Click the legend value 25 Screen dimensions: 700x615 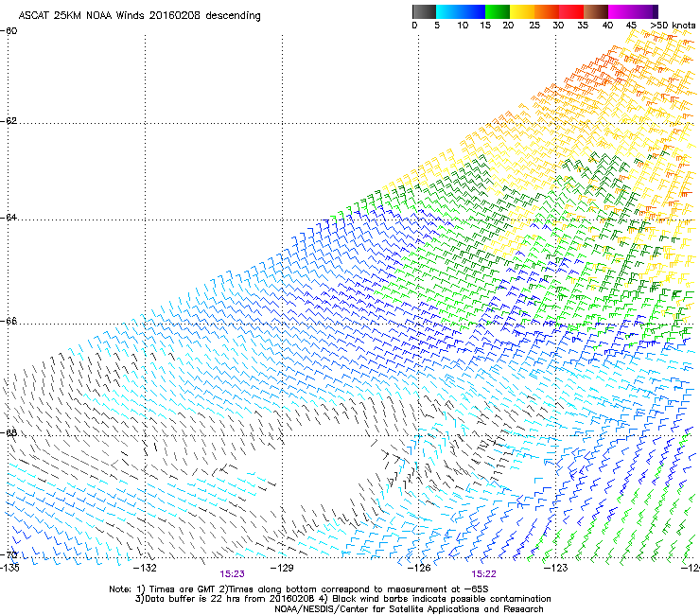(534, 26)
